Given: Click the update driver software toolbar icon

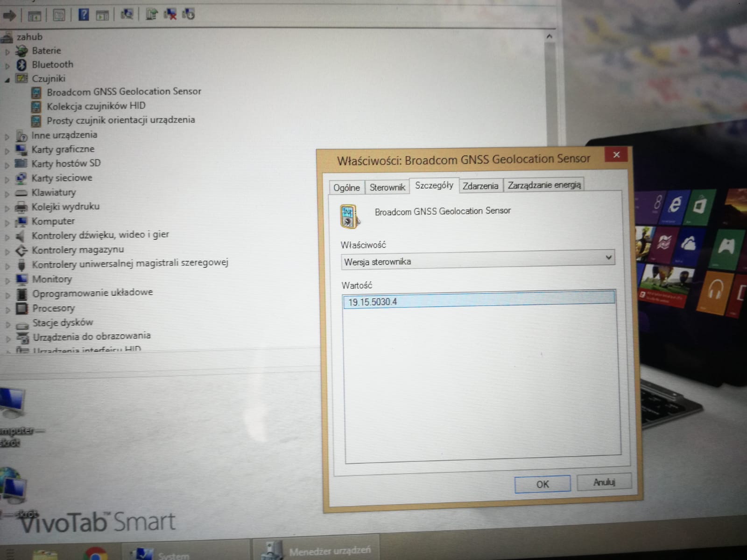Looking at the screenshot, I should coord(151,14).
